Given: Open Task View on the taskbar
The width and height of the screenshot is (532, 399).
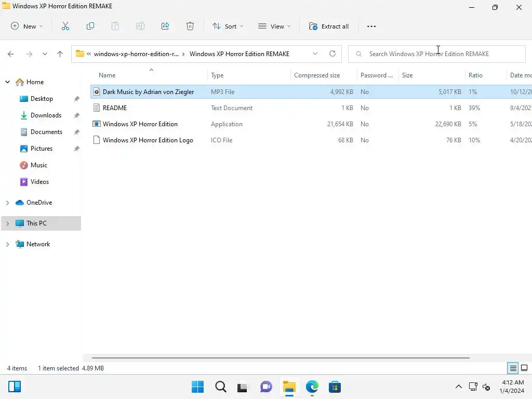Looking at the screenshot, I should 242,387.
